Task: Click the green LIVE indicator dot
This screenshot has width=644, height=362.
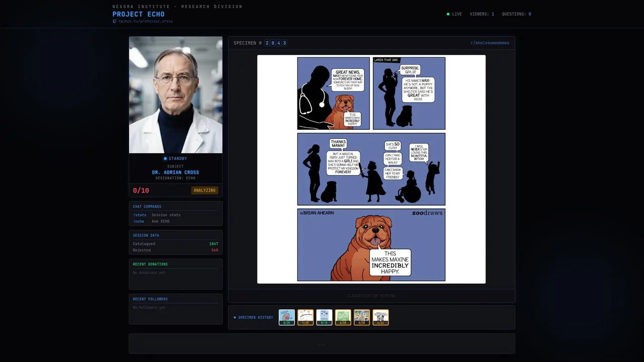Action: point(448,14)
